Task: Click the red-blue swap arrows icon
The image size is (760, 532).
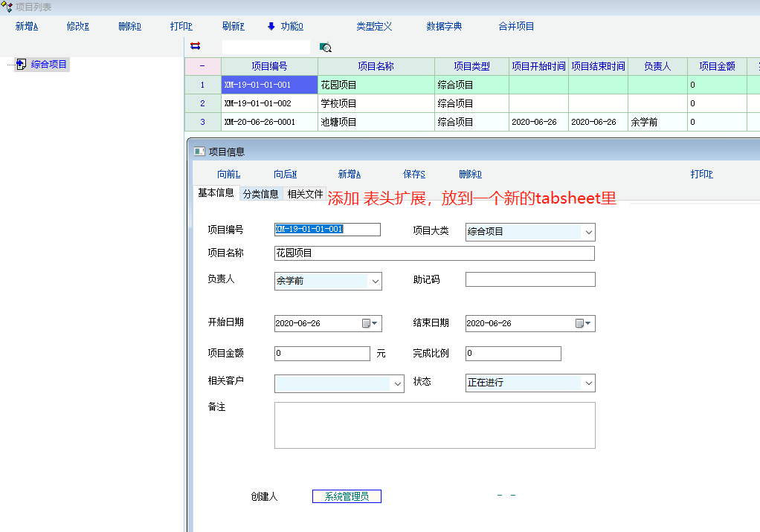Action: pyautogui.click(x=196, y=46)
